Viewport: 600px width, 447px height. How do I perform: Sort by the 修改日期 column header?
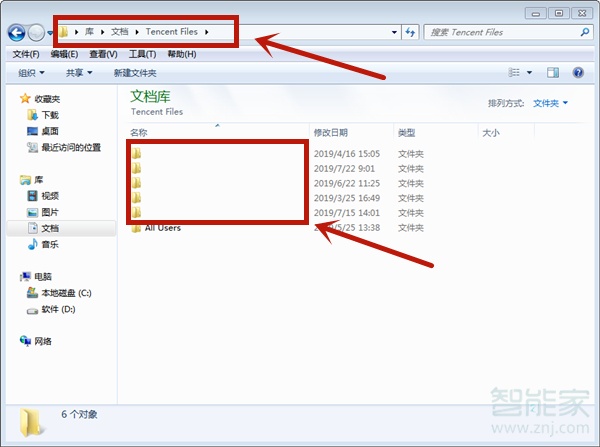click(x=331, y=133)
